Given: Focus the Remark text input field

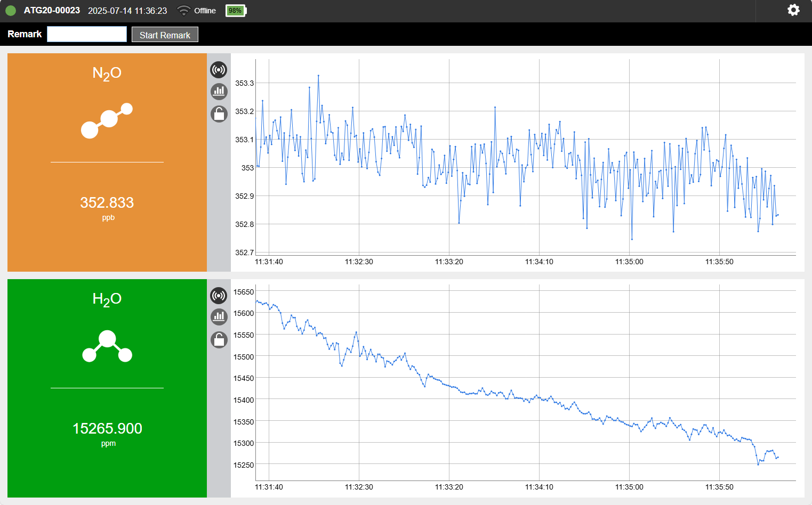Looking at the screenshot, I should coord(87,34).
